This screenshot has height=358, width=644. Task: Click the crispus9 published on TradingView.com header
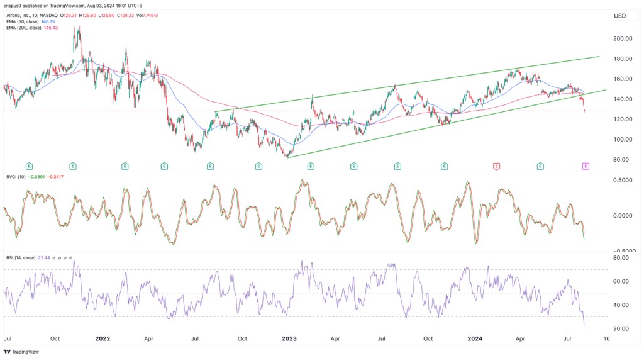tap(73, 6)
